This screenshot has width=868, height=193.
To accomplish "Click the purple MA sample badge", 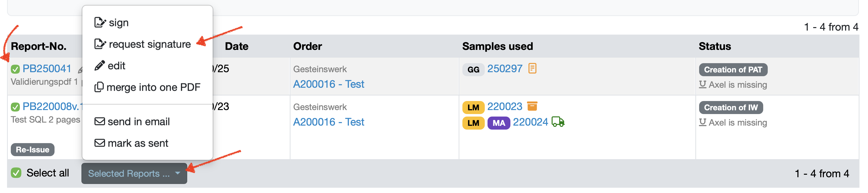I will [x=498, y=123].
